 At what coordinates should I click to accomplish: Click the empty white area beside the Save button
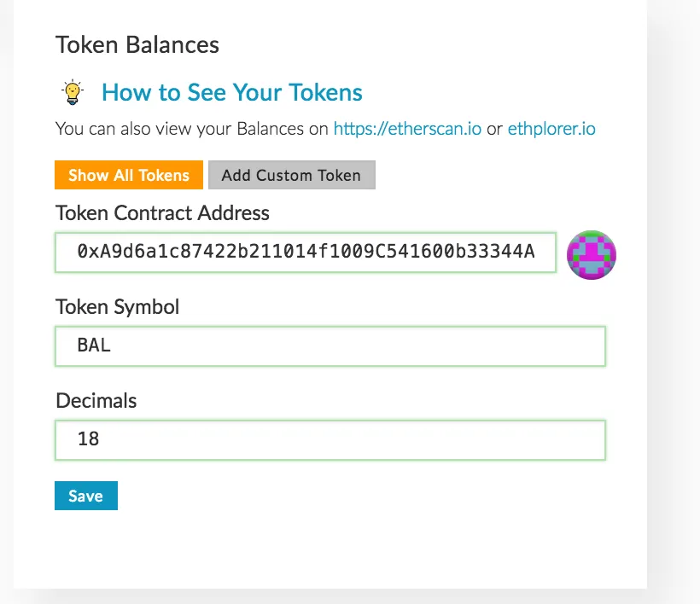pyautogui.click(x=357, y=496)
